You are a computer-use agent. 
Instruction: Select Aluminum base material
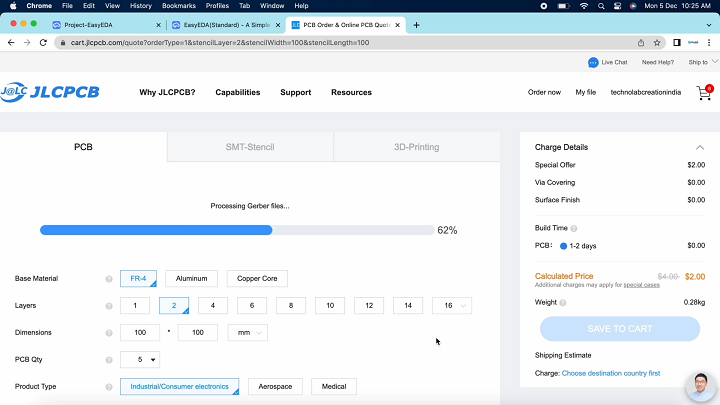tap(191, 279)
